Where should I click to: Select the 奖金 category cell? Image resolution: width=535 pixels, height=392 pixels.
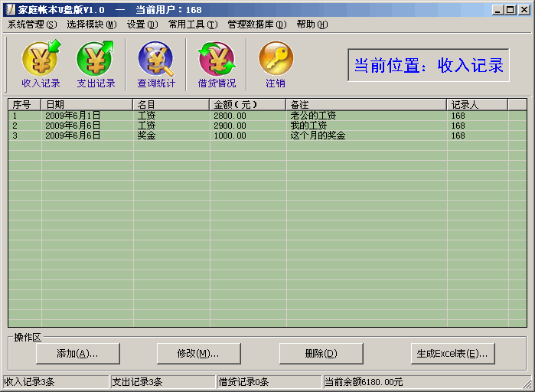point(171,136)
